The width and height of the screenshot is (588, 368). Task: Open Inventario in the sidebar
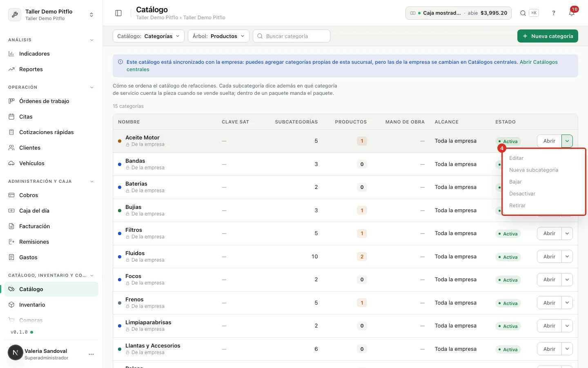51,305
